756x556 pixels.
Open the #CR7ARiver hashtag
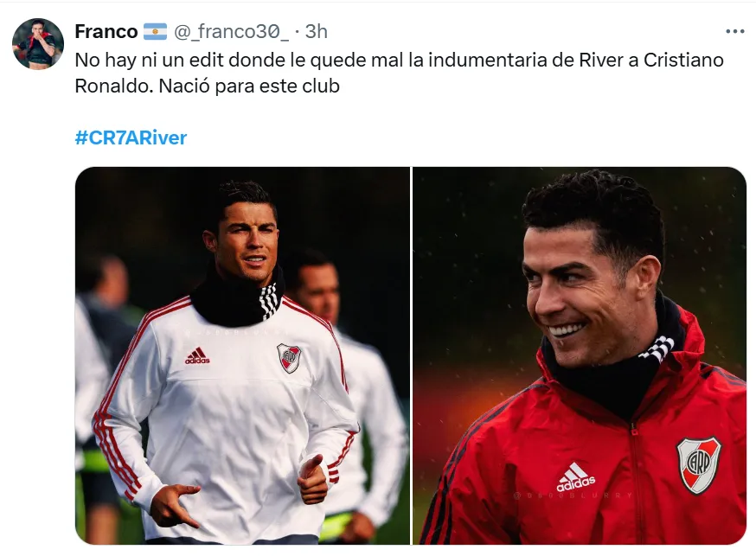click(x=131, y=137)
